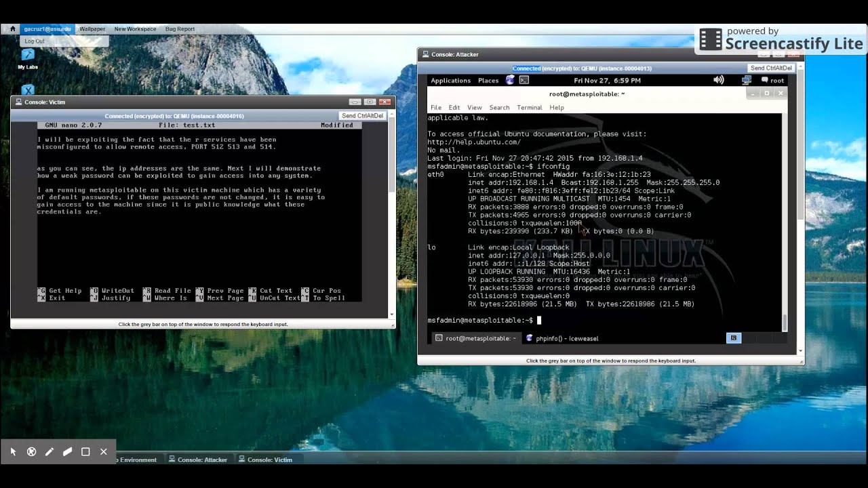
Task: Select Screencastify pen drawing tool
Action: pyautogui.click(x=50, y=451)
